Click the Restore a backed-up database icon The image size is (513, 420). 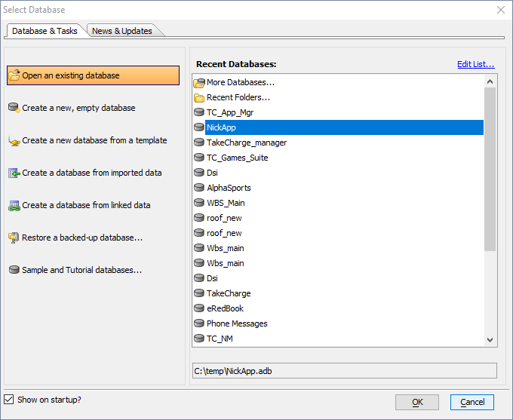click(x=14, y=238)
